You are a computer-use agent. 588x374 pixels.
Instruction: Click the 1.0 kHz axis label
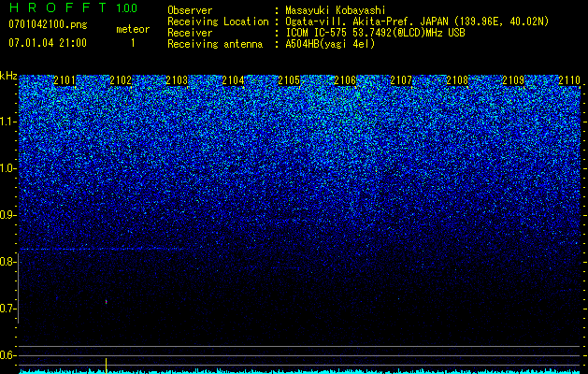7,168
